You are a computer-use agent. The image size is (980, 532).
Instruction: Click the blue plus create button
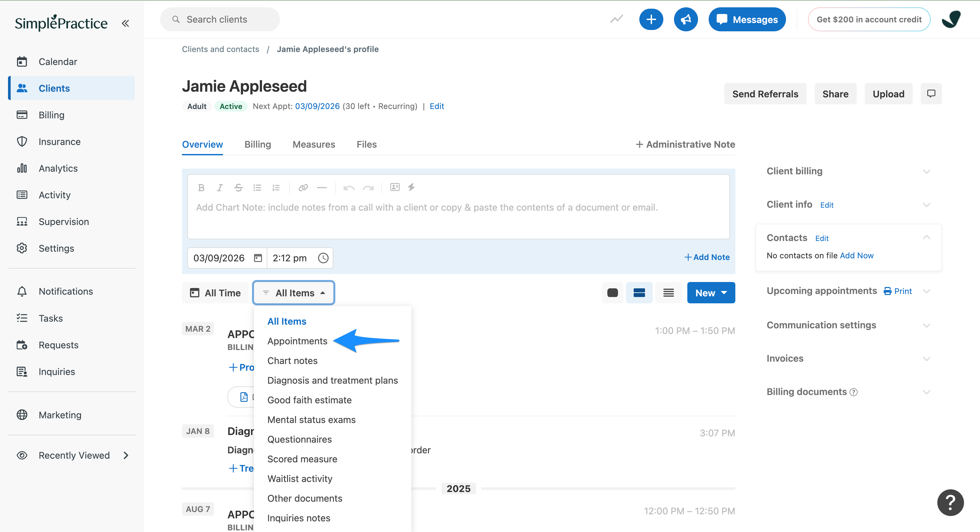click(x=651, y=19)
